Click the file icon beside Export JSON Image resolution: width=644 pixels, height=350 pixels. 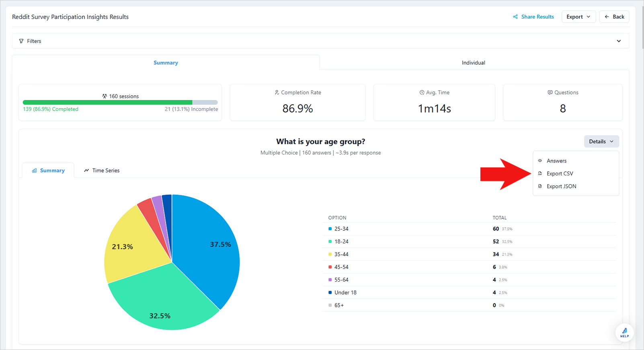[x=540, y=186]
